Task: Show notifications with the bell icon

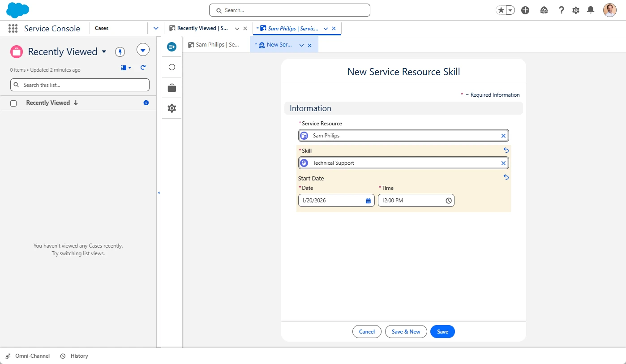Action: pyautogui.click(x=591, y=10)
